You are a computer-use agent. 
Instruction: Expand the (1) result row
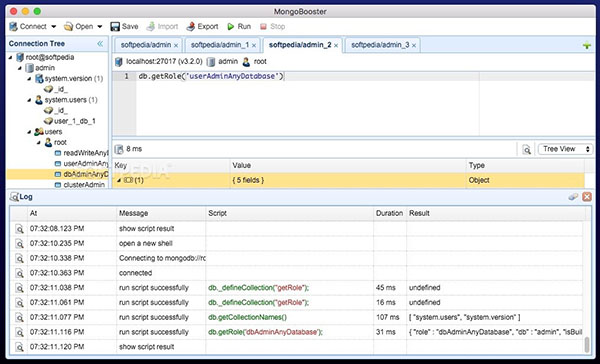pyautogui.click(x=119, y=180)
